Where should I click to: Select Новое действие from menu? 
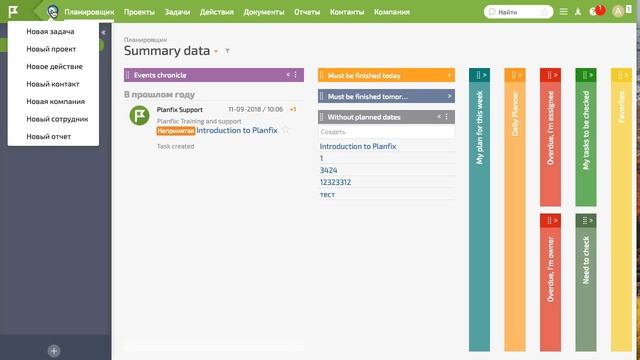pyautogui.click(x=54, y=67)
